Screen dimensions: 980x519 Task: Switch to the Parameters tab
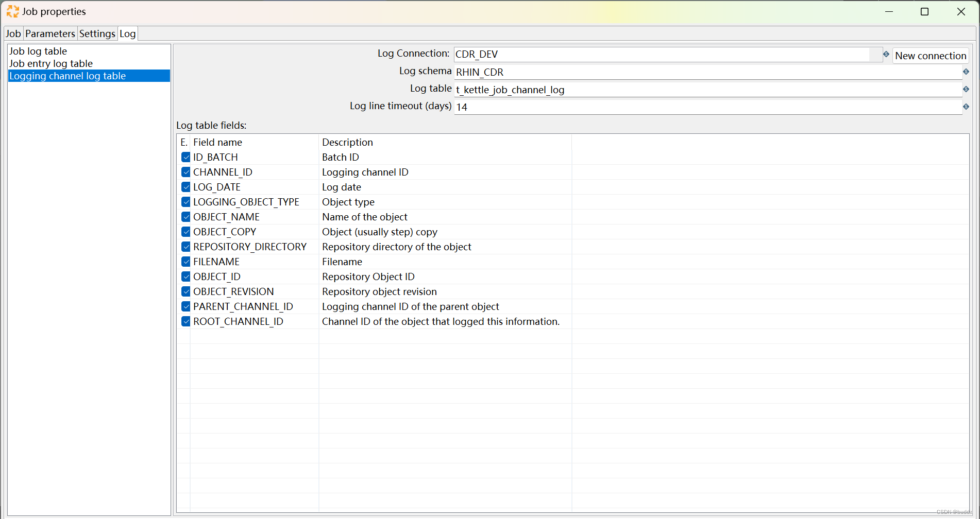(50, 33)
